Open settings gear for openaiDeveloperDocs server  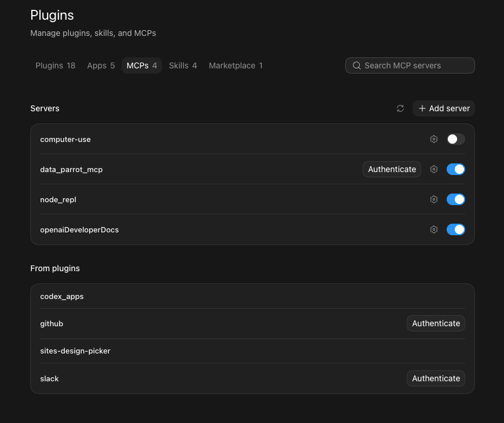[x=433, y=229]
